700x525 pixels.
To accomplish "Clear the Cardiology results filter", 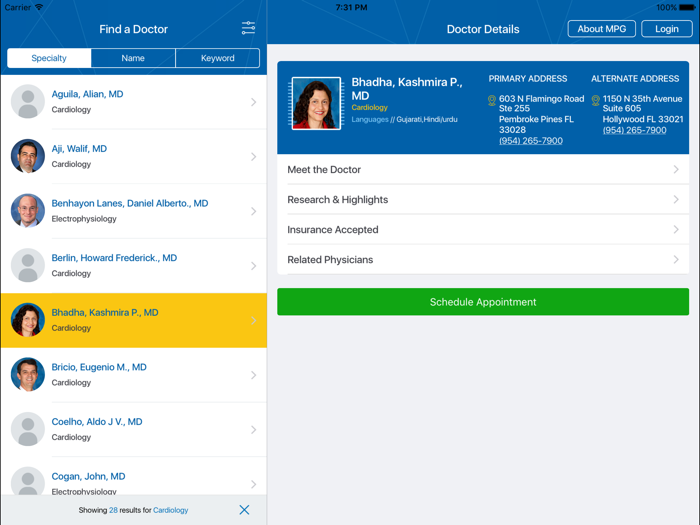I will [244, 510].
